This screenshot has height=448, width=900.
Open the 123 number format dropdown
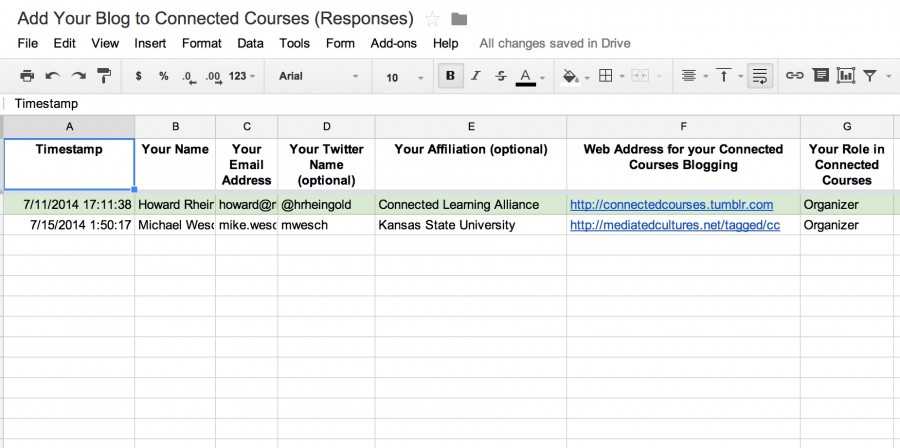pos(242,76)
